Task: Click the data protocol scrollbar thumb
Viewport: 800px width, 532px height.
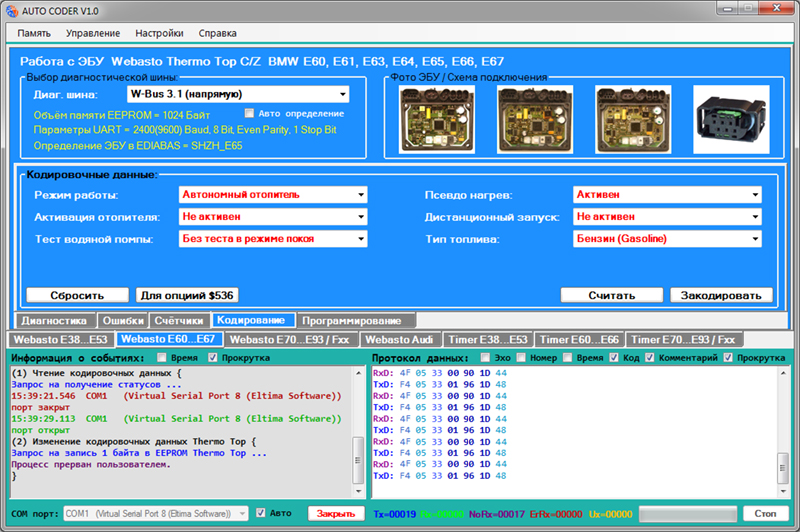Action: [783, 468]
